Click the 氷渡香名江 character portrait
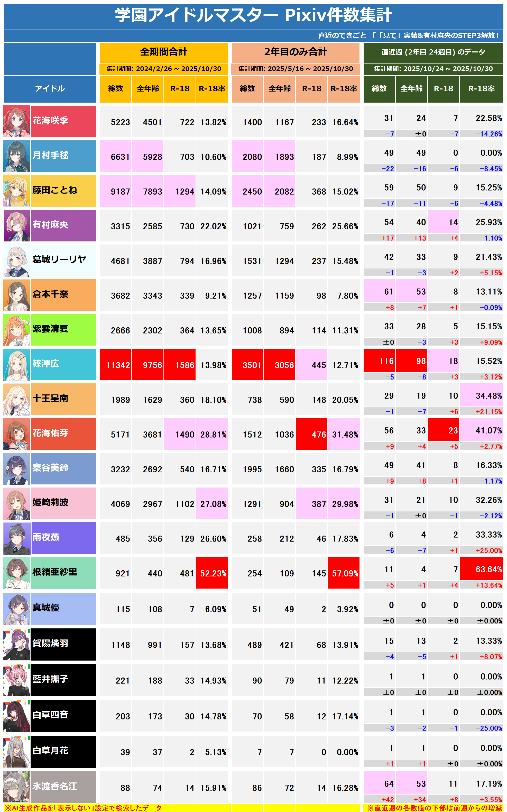This screenshot has width=507, height=812. tap(17, 787)
